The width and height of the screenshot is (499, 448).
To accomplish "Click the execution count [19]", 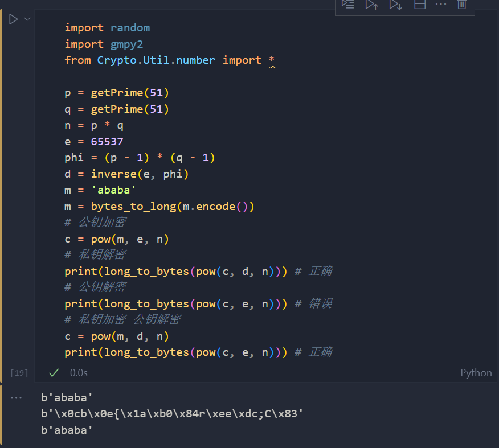I will pos(19,373).
